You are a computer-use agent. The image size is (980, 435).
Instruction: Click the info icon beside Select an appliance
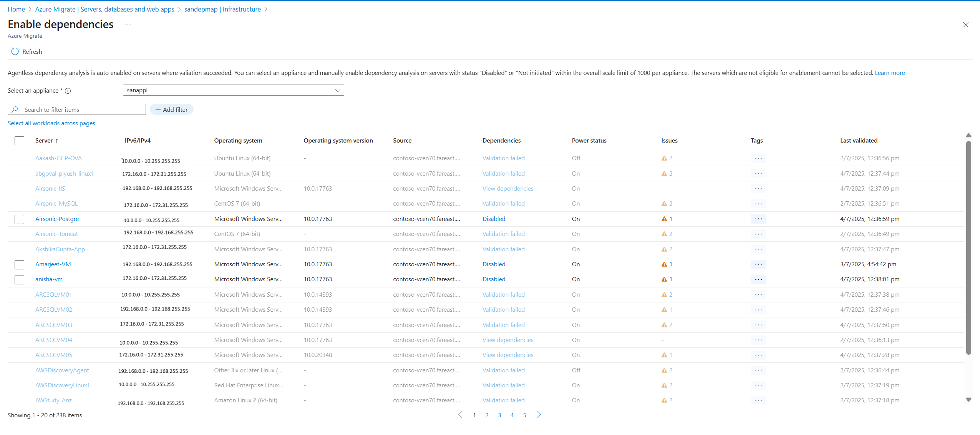(x=68, y=91)
